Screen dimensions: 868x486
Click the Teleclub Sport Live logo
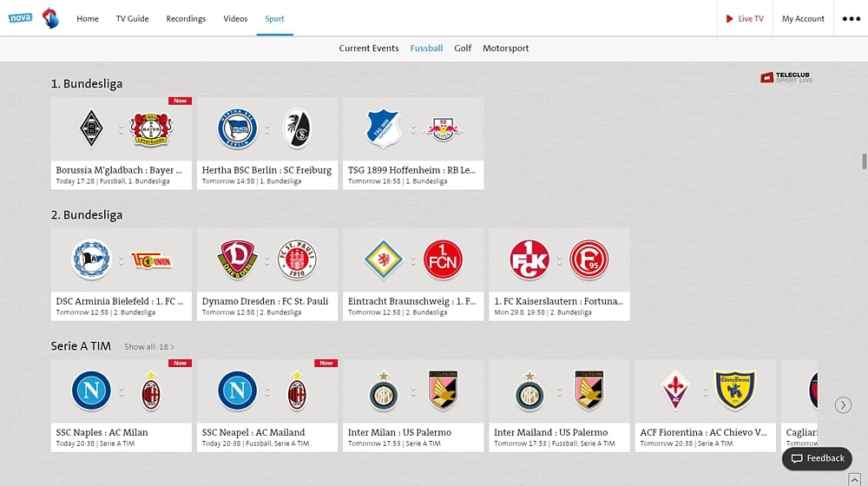point(786,77)
